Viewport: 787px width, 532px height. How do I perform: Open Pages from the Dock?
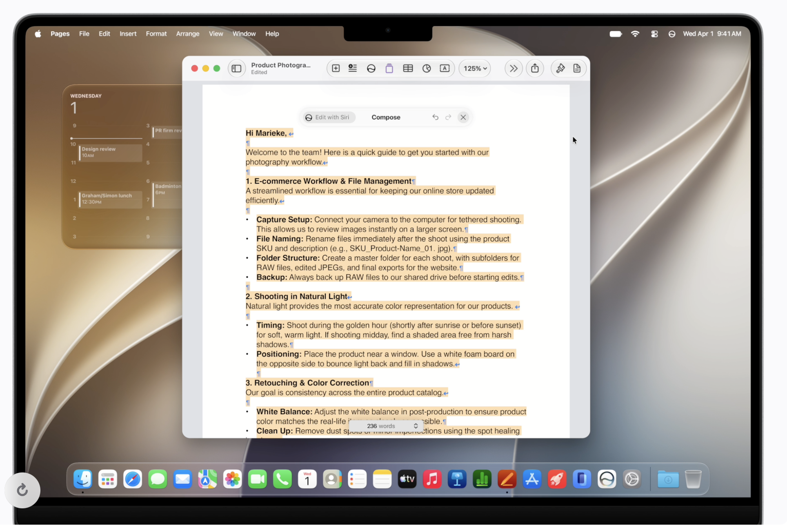tap(507, 479)
